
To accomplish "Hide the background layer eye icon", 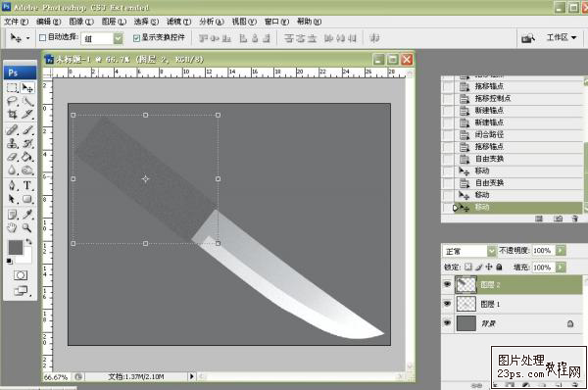I will coord(447,322).
